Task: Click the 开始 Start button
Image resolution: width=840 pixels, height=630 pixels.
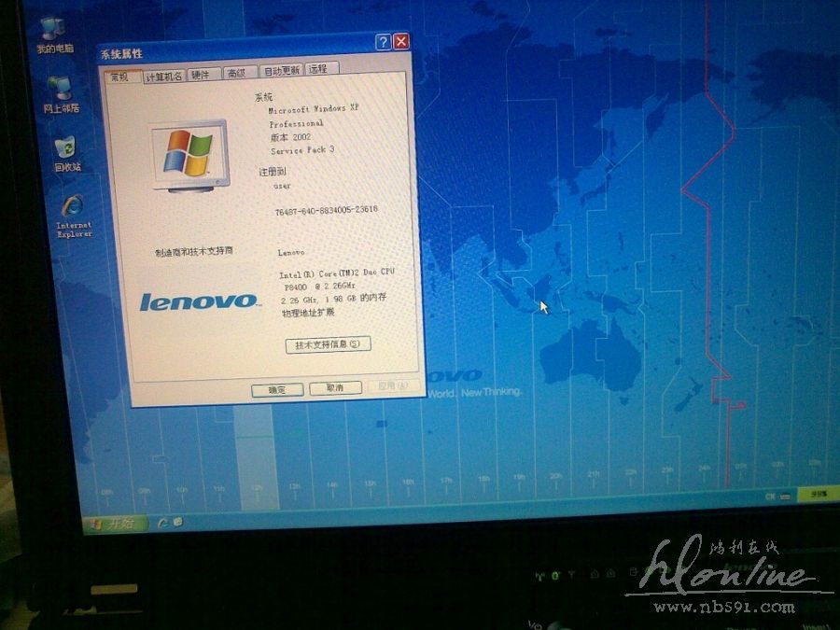Action: (x=114, y=523)
